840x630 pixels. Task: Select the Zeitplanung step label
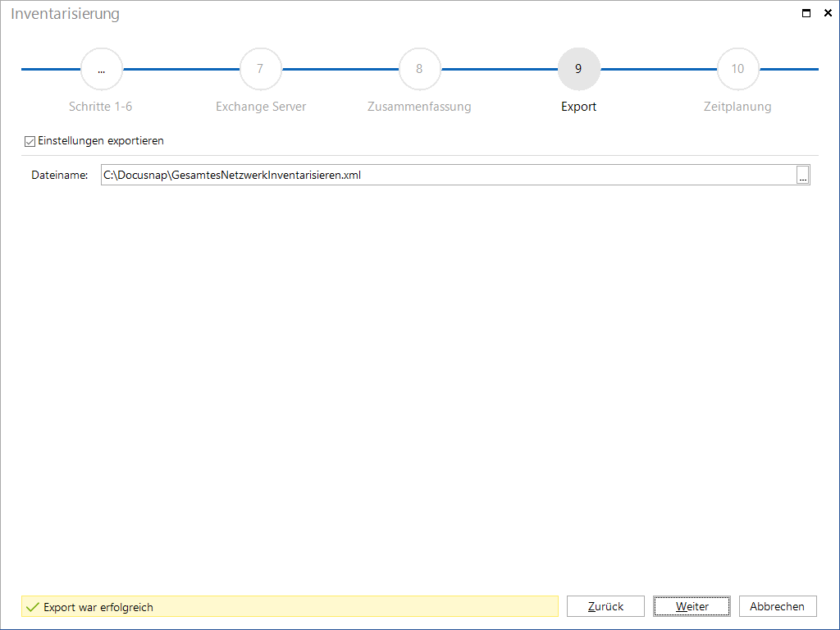737,107
